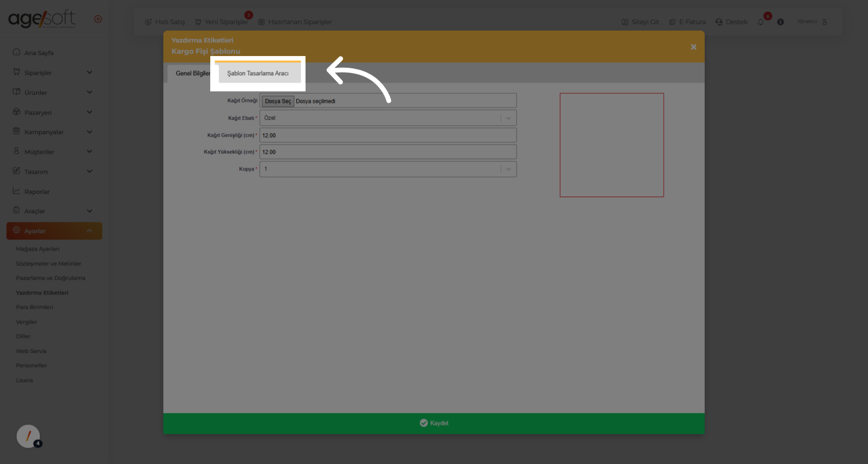Click the Ürünler book icon

click(17, 92)
